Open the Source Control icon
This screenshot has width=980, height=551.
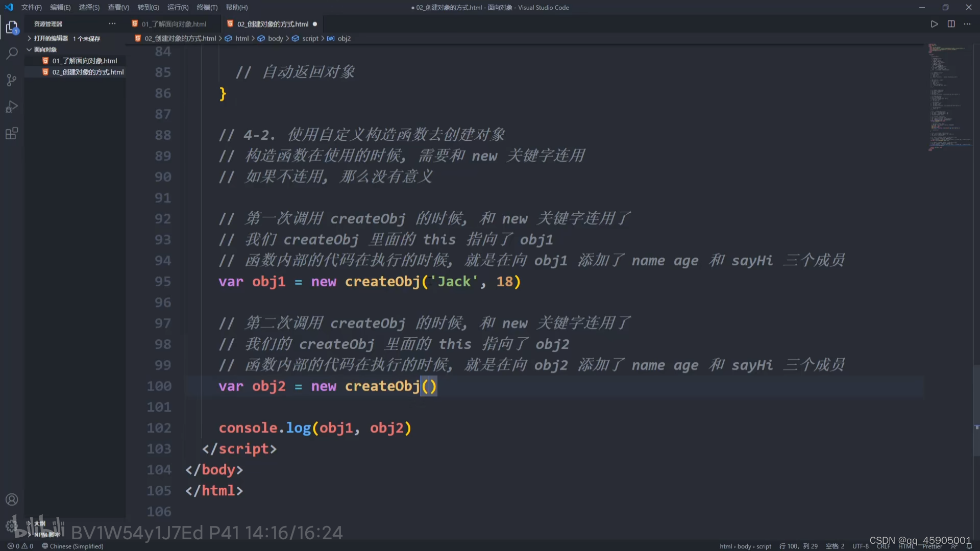click(11, 80)
